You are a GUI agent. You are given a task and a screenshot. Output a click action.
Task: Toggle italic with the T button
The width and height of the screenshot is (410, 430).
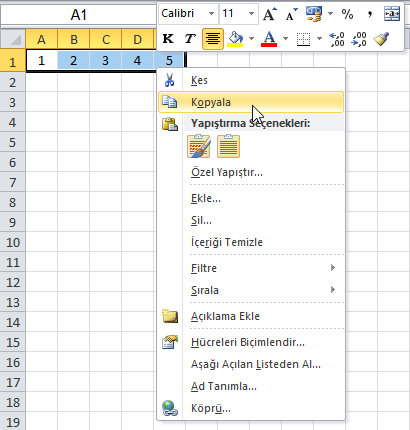(x=190, y=39)
